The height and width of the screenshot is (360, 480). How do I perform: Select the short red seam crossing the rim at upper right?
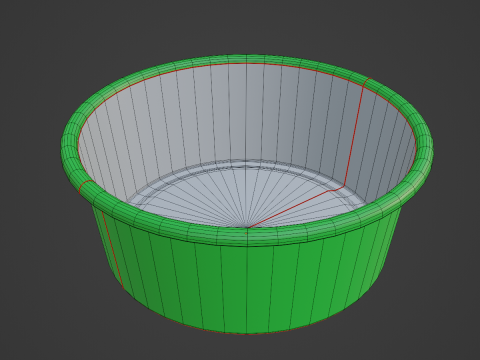[367, 82]
